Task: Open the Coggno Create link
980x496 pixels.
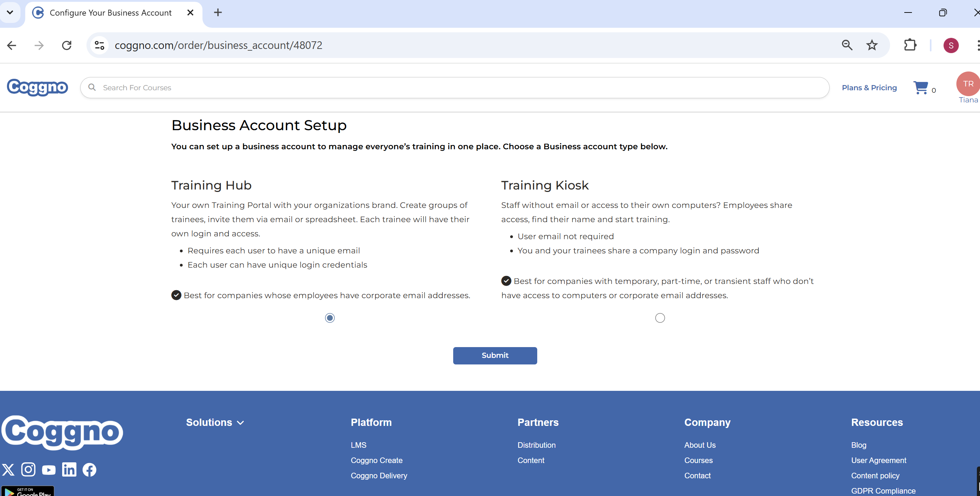Action: click(x=377, y=460)
